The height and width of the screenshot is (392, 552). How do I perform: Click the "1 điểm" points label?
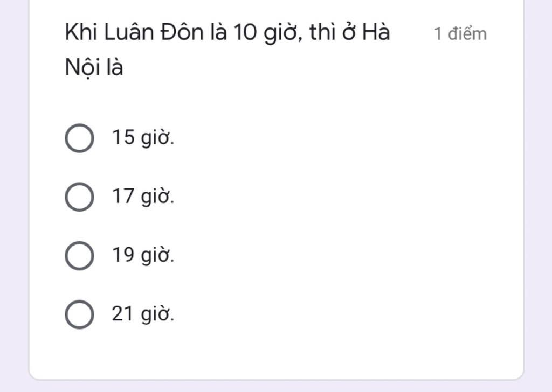(460, 34)
